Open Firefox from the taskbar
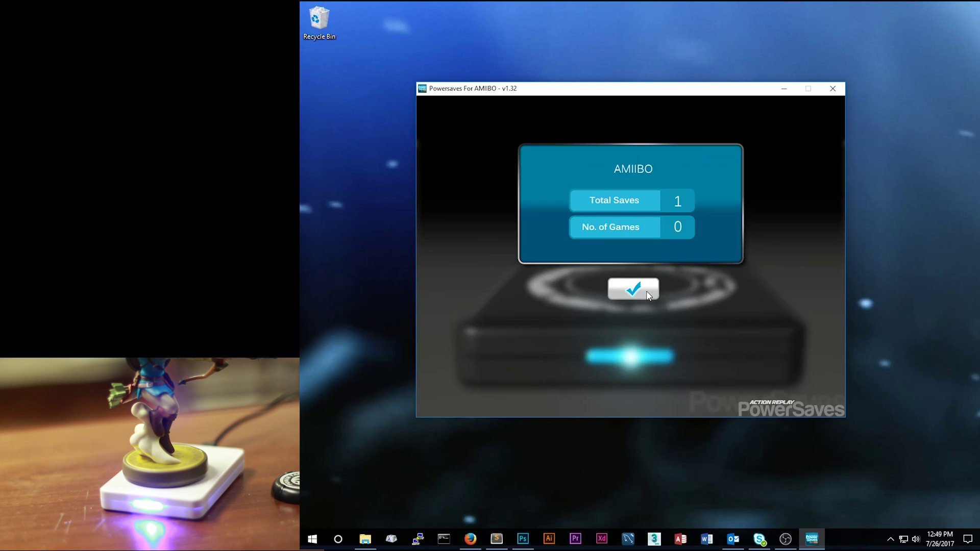This screenshot has width=980, height=551. tap(470, 539)
